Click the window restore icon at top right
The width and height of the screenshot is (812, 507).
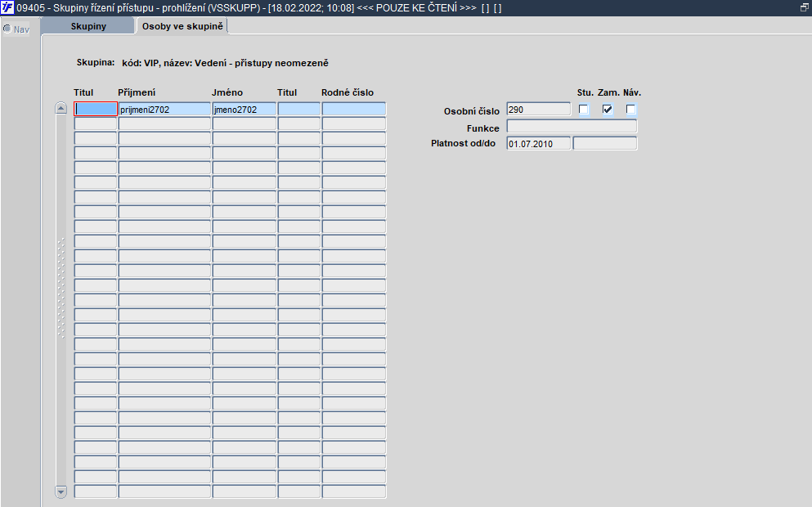[x=805, y=7]
